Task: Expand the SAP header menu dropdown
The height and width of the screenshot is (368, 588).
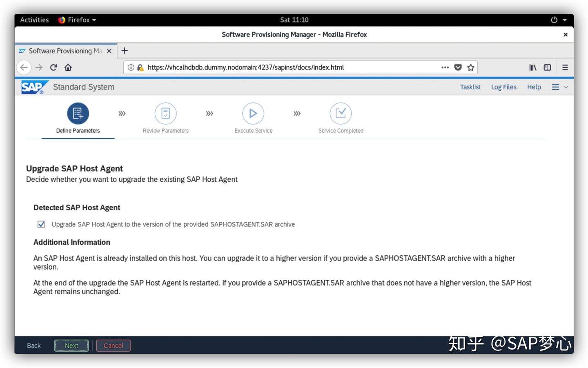Action: (x=560, y=87)
